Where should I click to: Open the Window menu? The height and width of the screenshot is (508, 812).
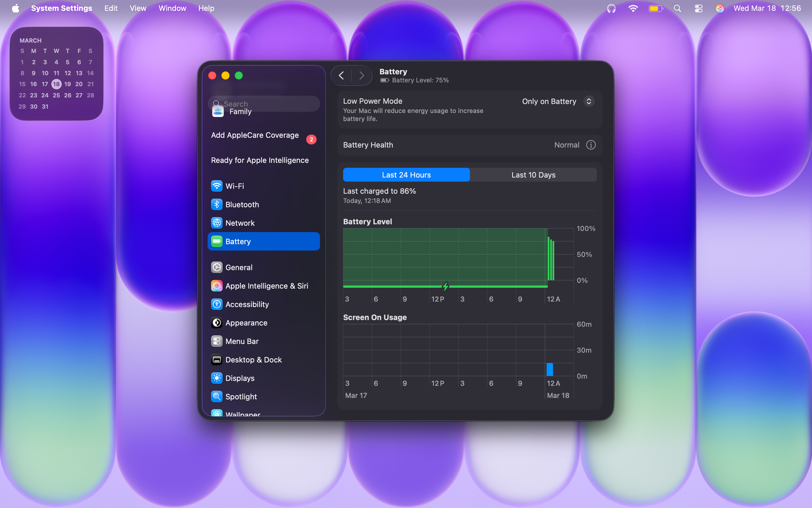(x=172, y=9)
